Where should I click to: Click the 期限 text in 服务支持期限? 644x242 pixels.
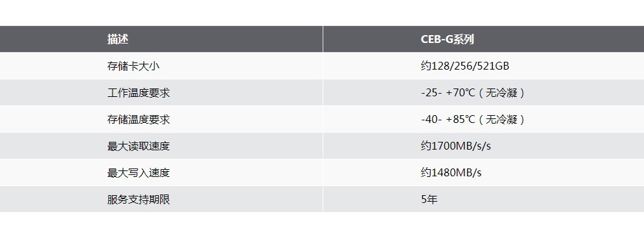click(159, 199)
